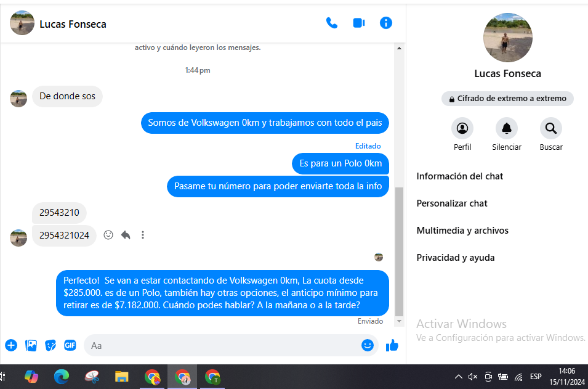The width and height of the screenshot is (588, 389).
Task: Open Wi-Fi network settings in tray
Action: pos(518,377)
